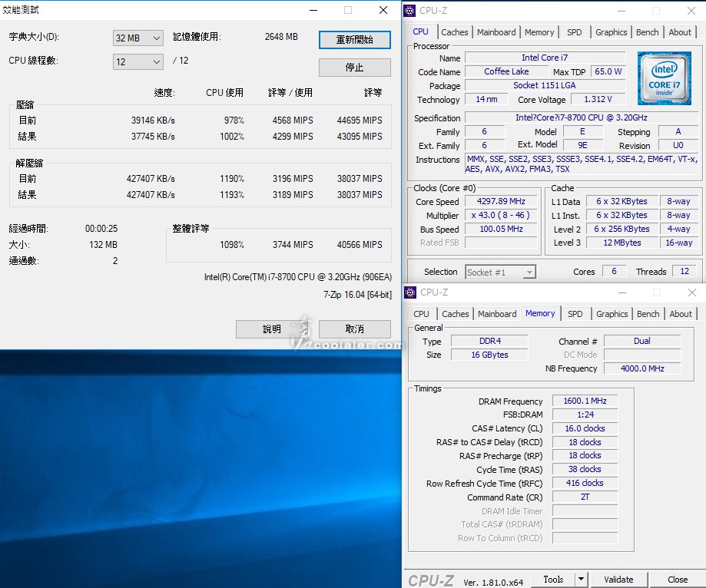Click the overall rating '40566 MIPS' text
The width and height of the screenshot is (706, 588).
(360, 245)
